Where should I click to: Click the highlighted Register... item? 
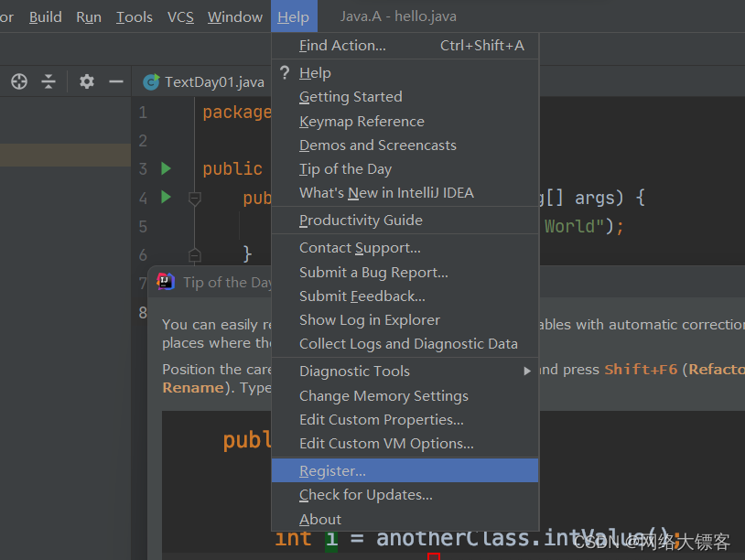coord(405,470)
